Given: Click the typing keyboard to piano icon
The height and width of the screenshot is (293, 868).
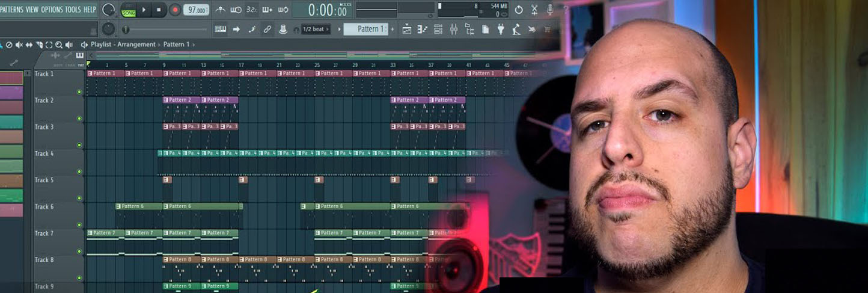Looking at the screenshot, I should click(221, 29).
